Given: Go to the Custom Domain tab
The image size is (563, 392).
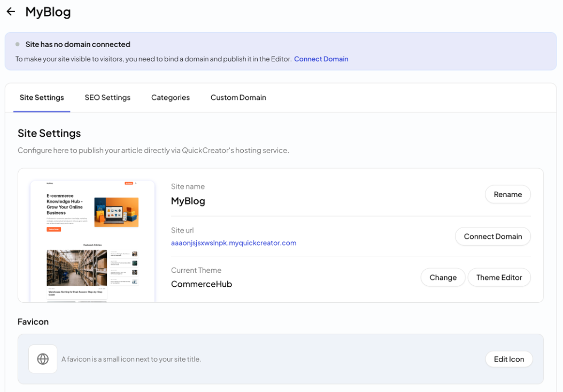Looking at the screenshot, I should [238, 98].
